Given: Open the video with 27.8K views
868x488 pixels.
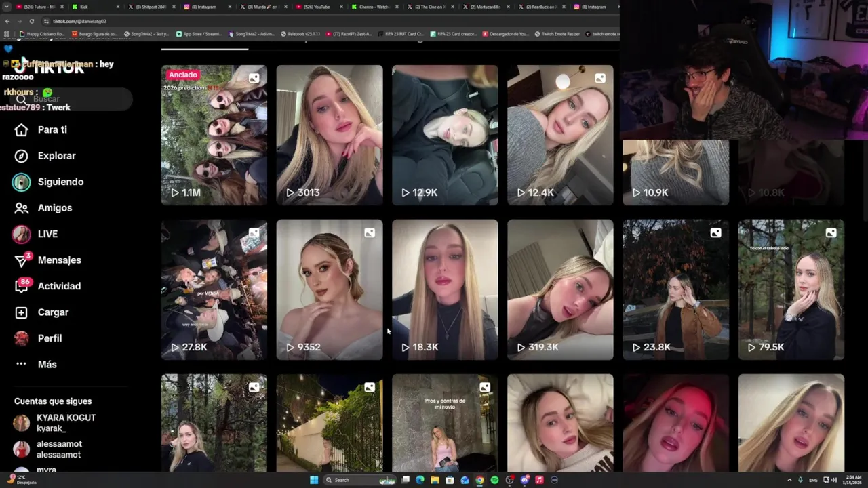Looking at the screenshot, I should 214,289.
